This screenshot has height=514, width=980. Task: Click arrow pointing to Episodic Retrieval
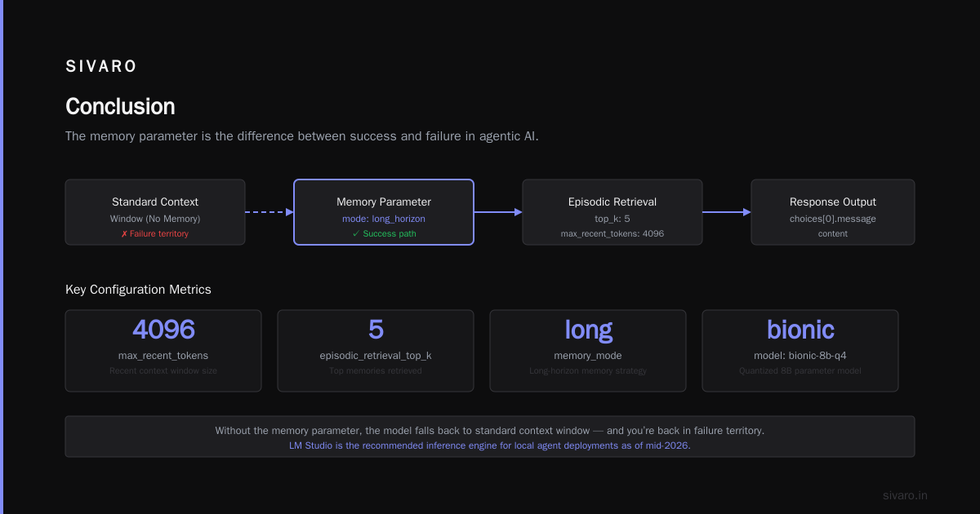498,212
